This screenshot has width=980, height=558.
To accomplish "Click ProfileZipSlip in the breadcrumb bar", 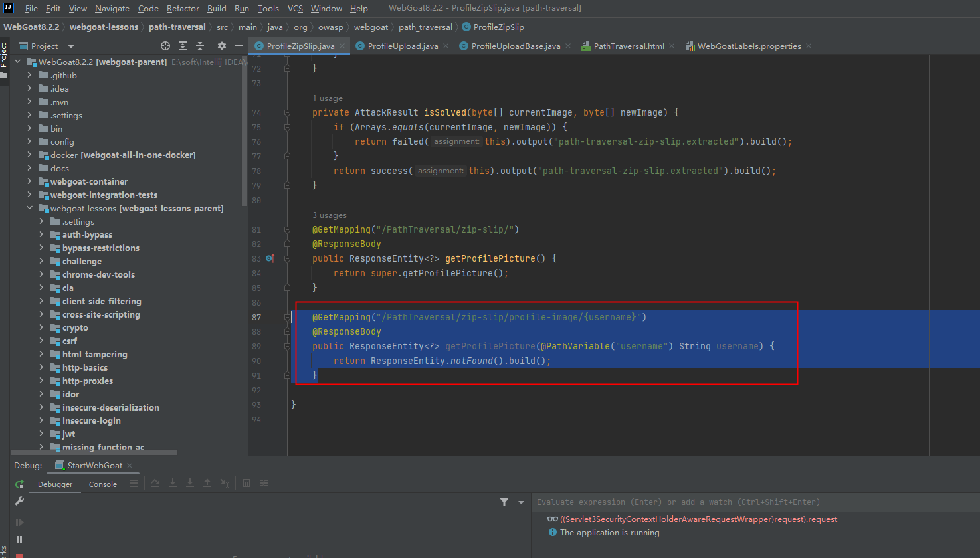I will point(492,27).
